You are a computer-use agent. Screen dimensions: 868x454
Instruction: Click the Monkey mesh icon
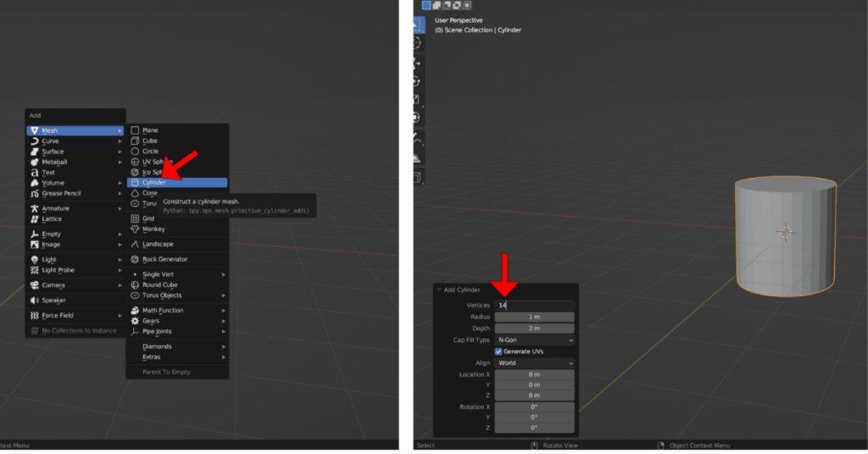135,229
